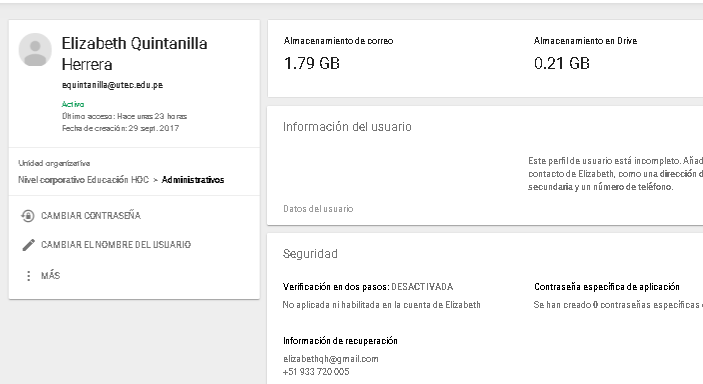Open Contraseña específica de aplicación setting

tap(607, 287)
